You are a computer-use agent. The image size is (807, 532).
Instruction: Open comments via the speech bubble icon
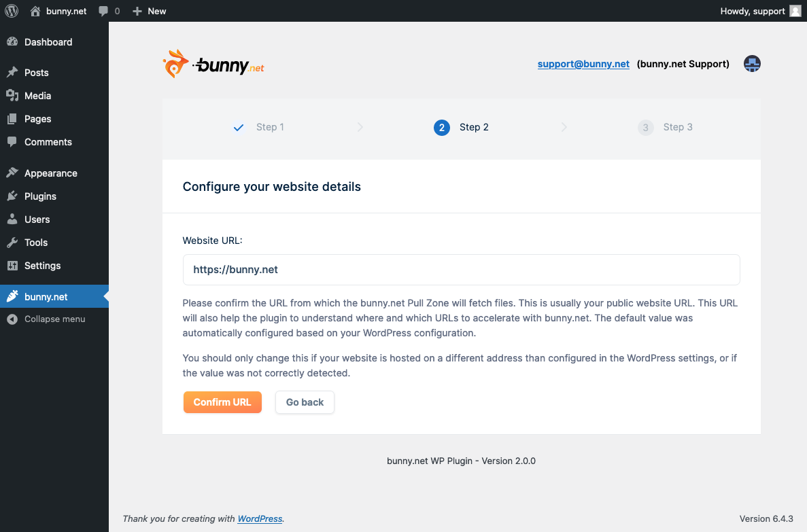point(104,10)
